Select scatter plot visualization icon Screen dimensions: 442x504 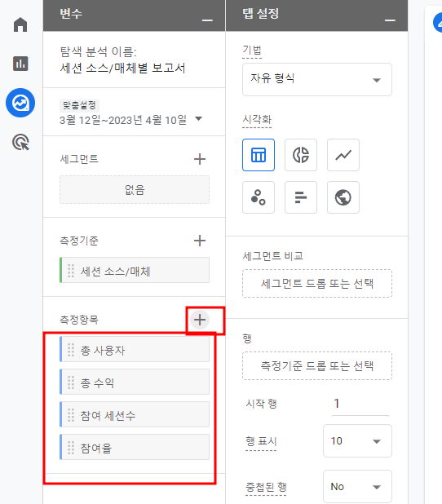(x=259, y=197)
